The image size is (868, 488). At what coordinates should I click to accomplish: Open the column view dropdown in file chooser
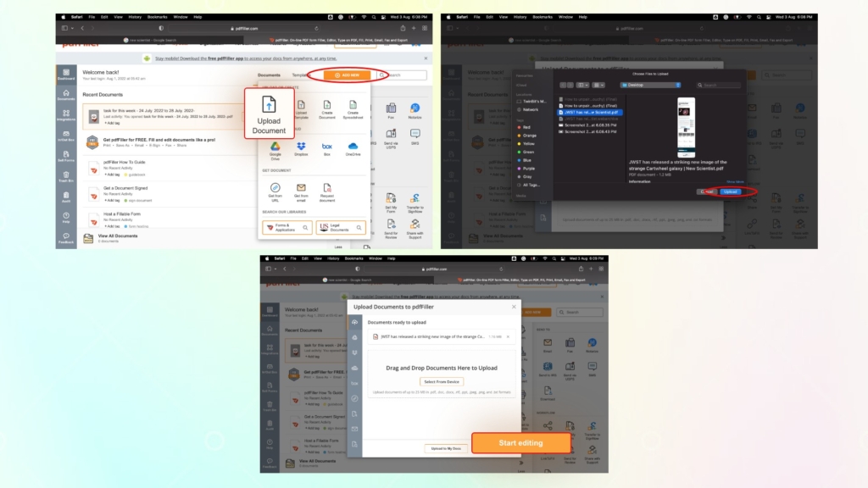[x=582, y=86]
